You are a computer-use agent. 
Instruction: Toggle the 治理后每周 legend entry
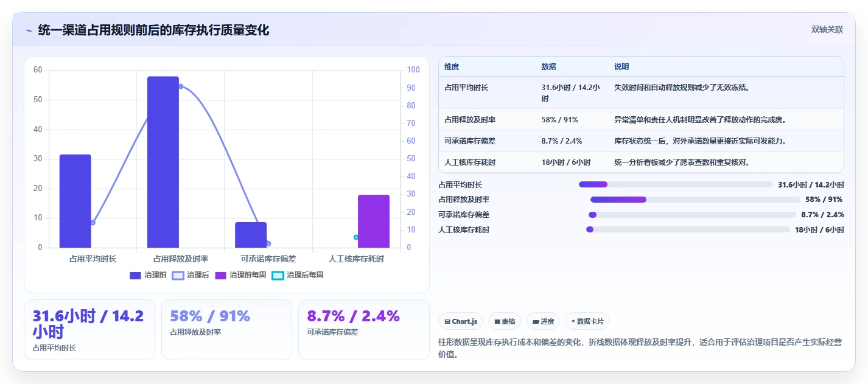coord(298,275)
